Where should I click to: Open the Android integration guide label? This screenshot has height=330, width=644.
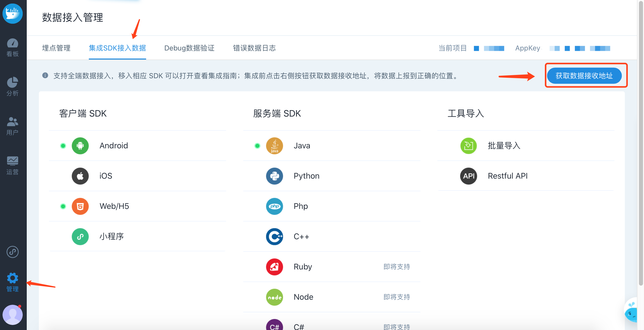(x=114, y=146)
